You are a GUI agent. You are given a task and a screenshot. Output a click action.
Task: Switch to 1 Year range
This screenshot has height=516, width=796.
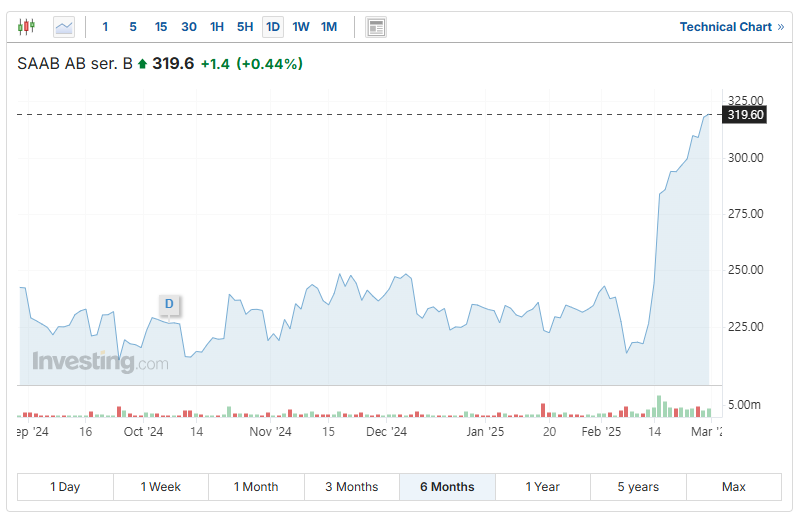coord(543,487)
